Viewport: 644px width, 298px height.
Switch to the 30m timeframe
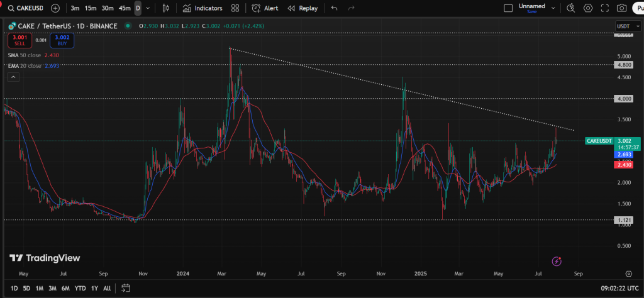108,8
